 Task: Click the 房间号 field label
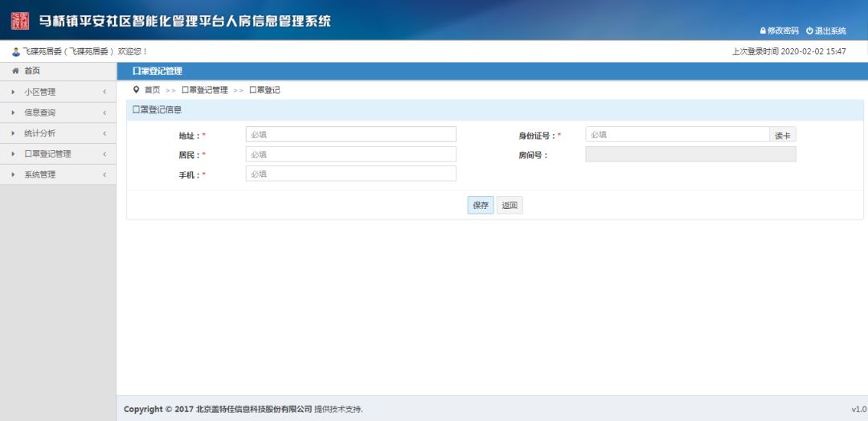pyautogui.click(x=533, y=155)
